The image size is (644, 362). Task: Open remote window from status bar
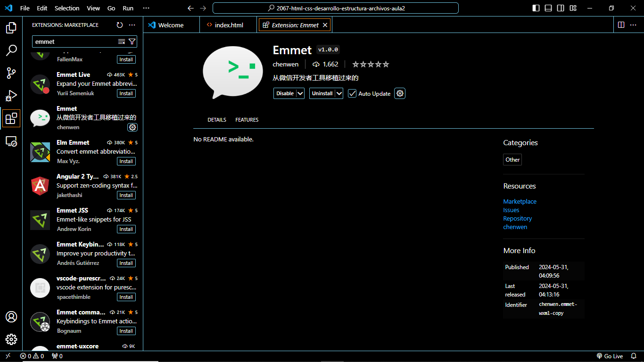(8, 356)
